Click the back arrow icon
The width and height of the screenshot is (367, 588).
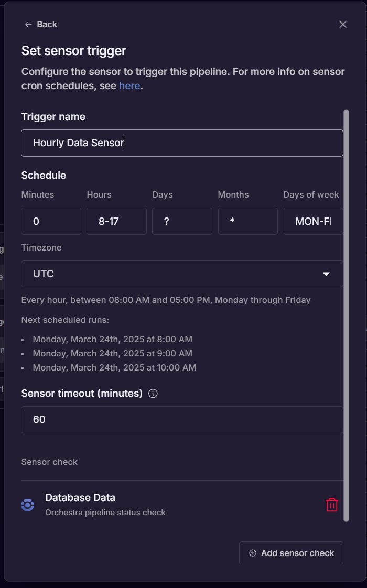28,24
